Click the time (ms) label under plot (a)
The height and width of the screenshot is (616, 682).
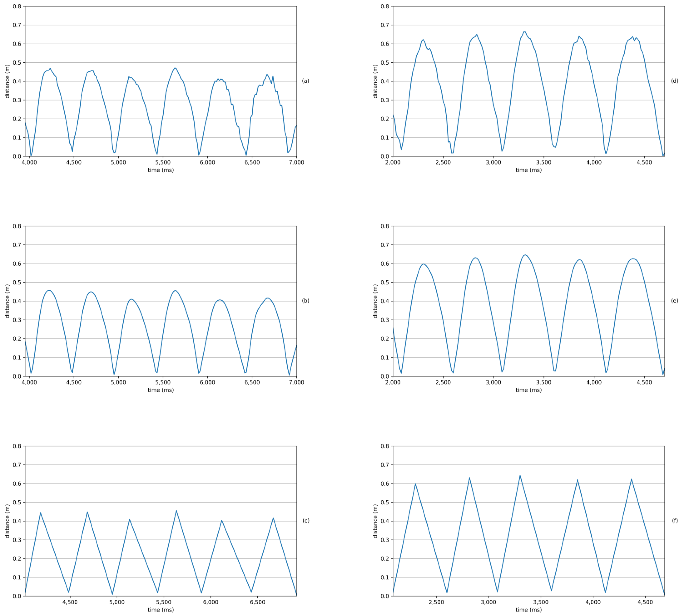coord(161,170)
